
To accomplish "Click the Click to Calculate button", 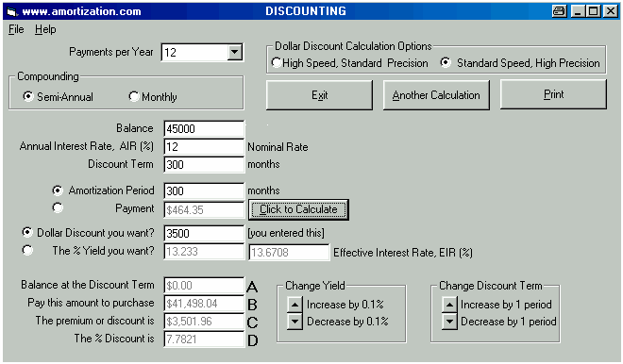I will [298, 209].
